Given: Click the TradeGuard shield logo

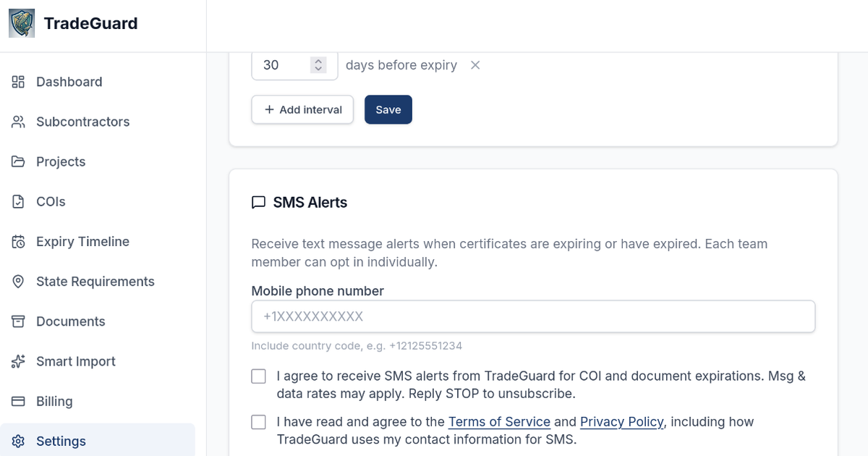Looking at the screenshot, I should pyautogui.click(x=22, y=23).
